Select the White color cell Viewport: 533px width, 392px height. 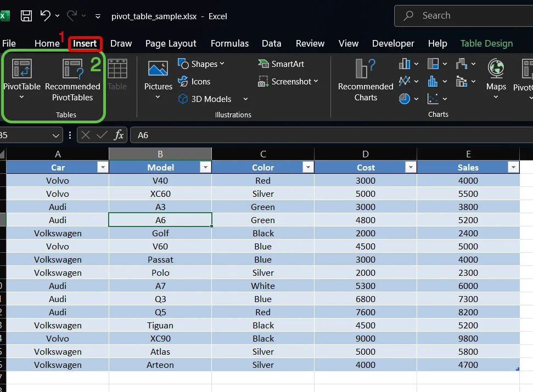coord(263,286)
